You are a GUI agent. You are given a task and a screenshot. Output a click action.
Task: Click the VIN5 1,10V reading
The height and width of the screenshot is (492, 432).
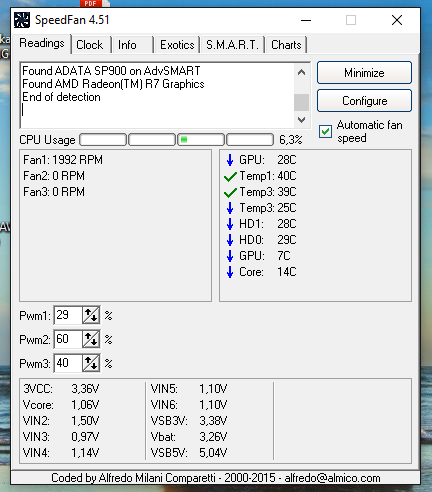[x=189, y=389]
